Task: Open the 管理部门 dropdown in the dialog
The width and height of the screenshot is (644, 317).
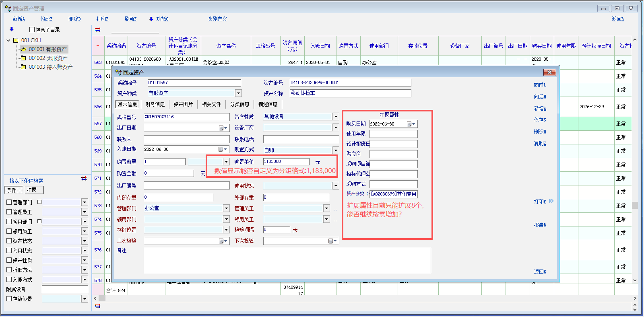Action: point(226,208)
